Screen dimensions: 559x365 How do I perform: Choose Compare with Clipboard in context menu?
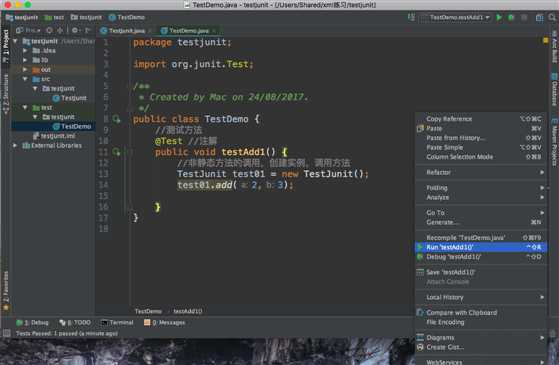click(x=481, y=313)
